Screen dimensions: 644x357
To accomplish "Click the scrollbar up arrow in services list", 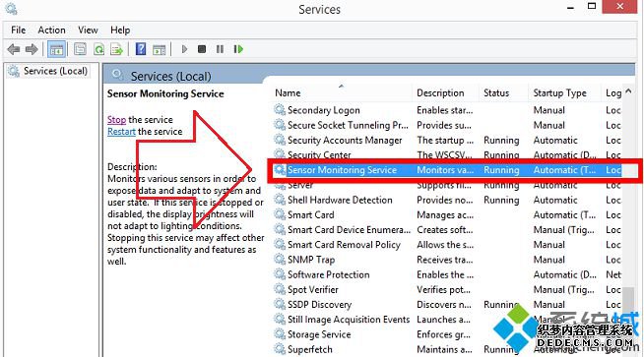I will 628,91.
